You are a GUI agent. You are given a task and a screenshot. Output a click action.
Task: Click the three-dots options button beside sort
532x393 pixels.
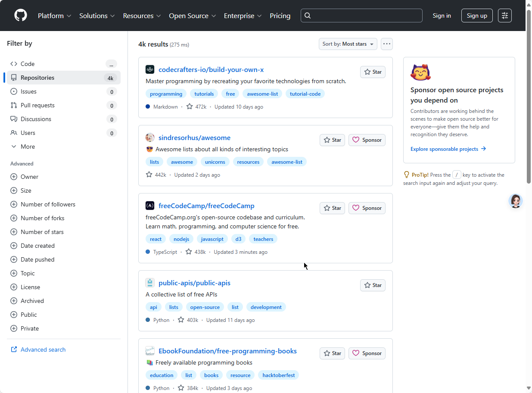pos(386,44)
